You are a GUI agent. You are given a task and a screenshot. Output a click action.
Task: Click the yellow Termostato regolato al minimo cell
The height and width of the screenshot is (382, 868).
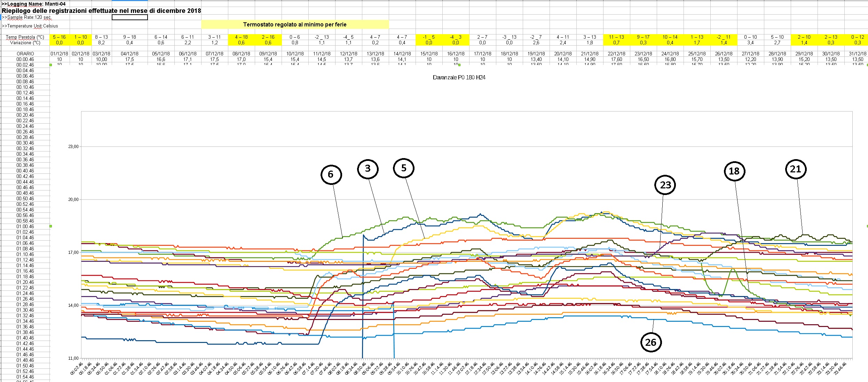point(294,24)
